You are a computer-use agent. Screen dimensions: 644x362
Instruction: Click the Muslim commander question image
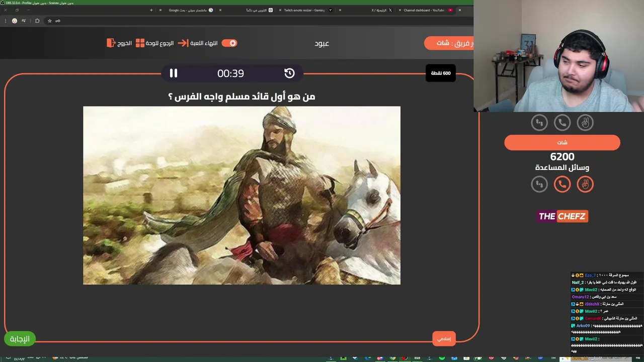click(x=242, y=195)
